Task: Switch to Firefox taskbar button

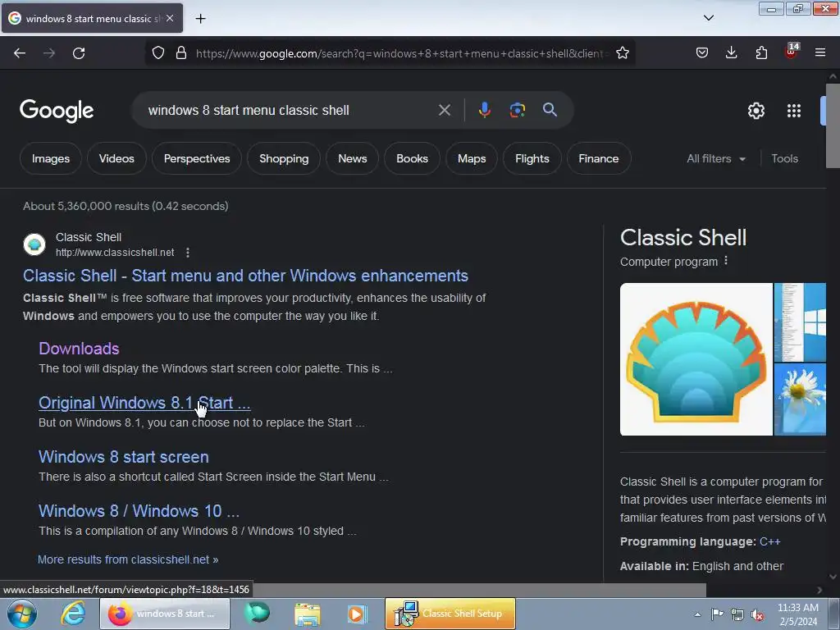Action: (x=164, y=614)
